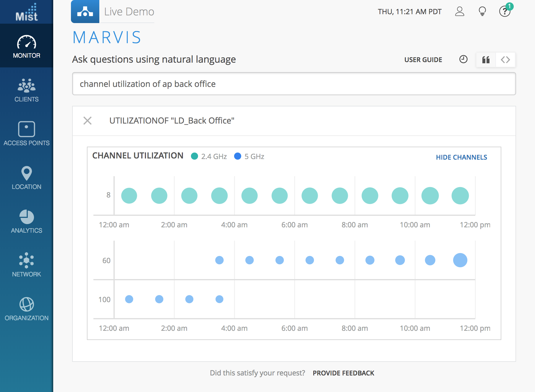Switch to code query mode
Viewport: 535px width, 392px height.
pyautogui.click(x=505, y=60)
